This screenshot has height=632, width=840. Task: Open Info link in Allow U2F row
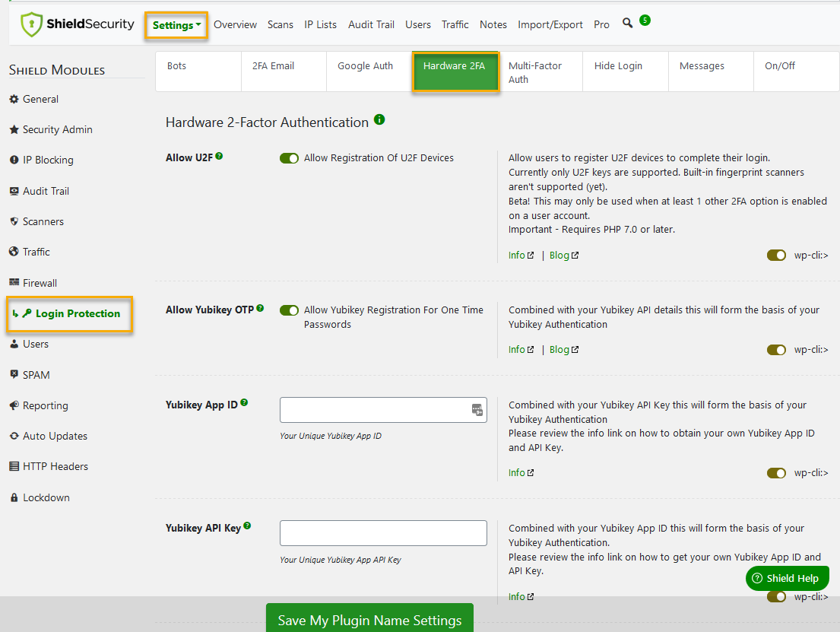click(x=521, y=256)
